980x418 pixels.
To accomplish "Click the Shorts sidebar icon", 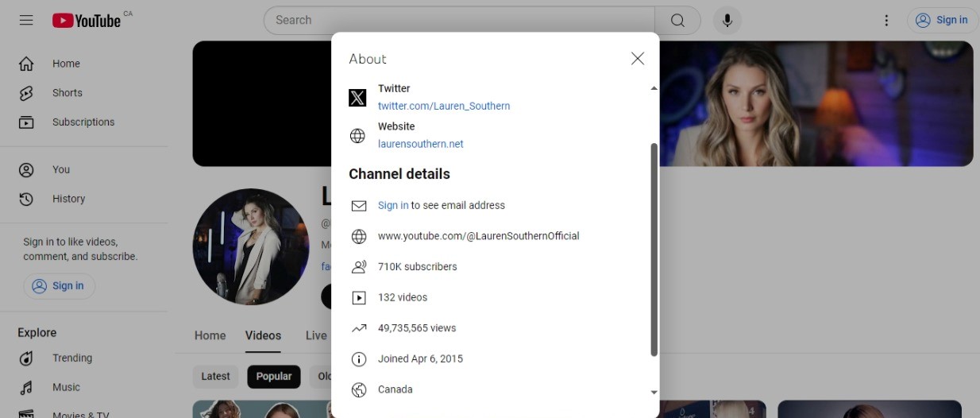I will [x=26, y=93].
